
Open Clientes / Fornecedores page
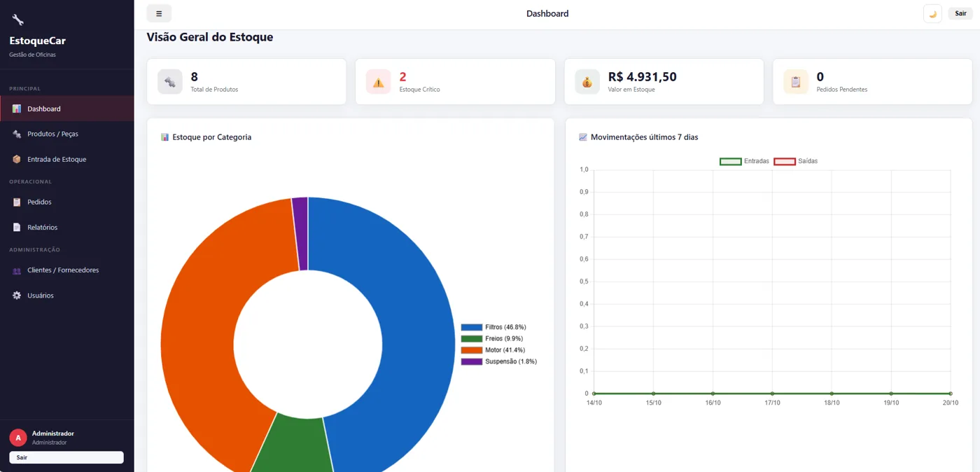click(66, 270)
